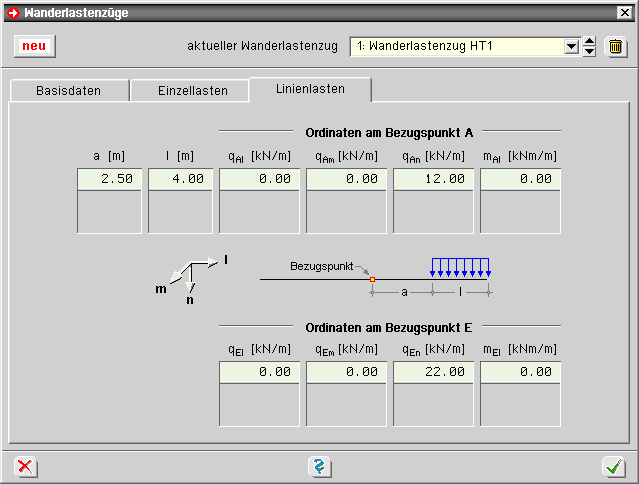Image resolution: width=639 pixels, height=484 pixels.
Task: Open help with the question mark icon
Action: tap(319, 466)
